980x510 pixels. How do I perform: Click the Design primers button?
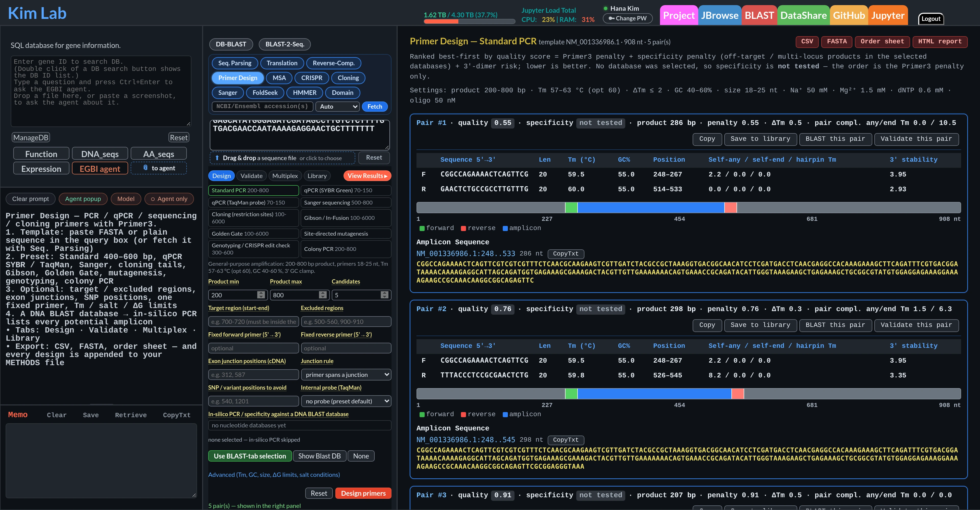coord(363,493)
